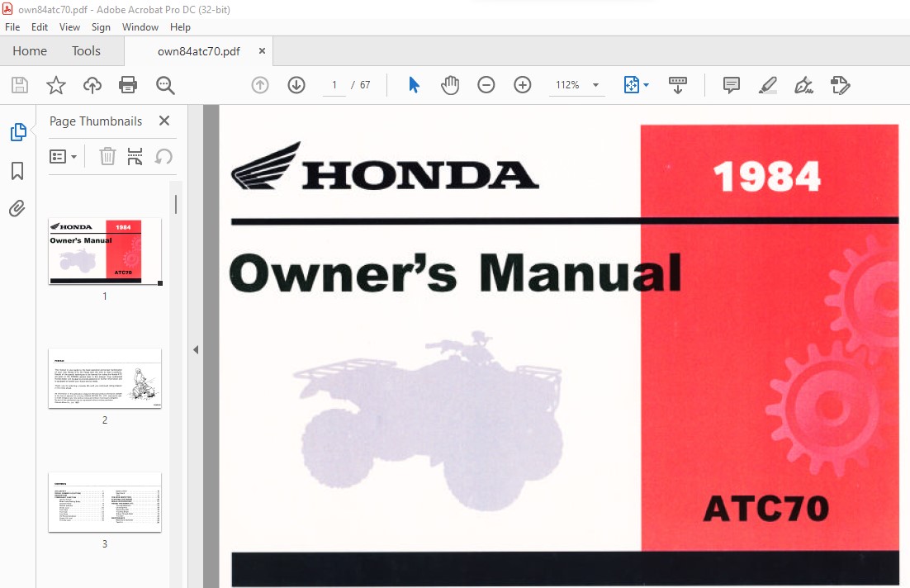The height and width of the screenshot is (588, 910).
Task: Select page 2 thumbnail
Action: click(105, 378)
